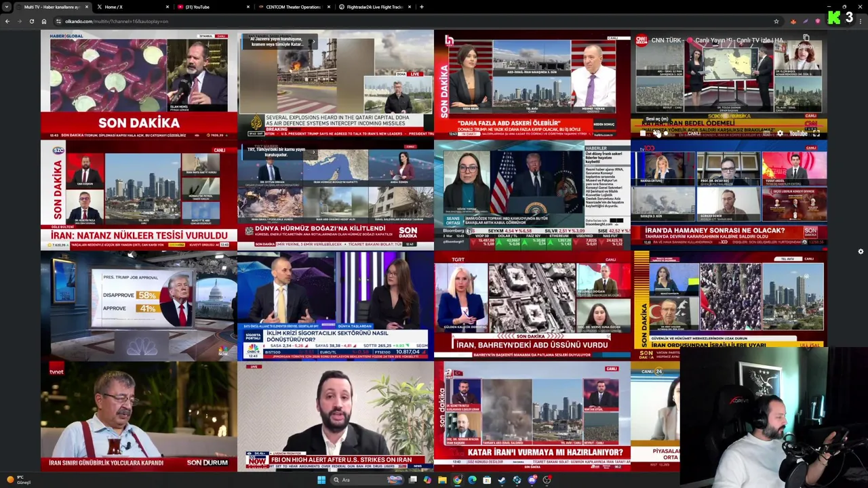Open the weather widget in the taskbar
Image resolution: width=868 pixels, height=488 pixels.
point(19,480)
